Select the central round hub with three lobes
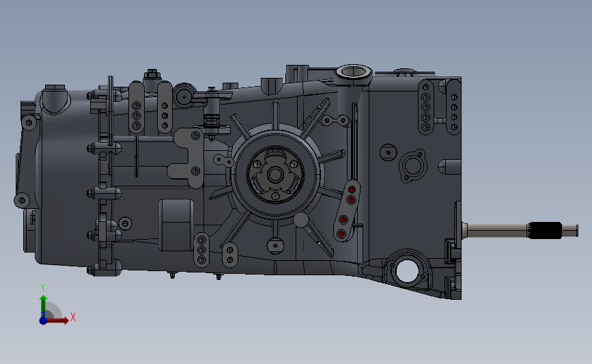Screen dimensions: 592x364 (x=275, y=175)
